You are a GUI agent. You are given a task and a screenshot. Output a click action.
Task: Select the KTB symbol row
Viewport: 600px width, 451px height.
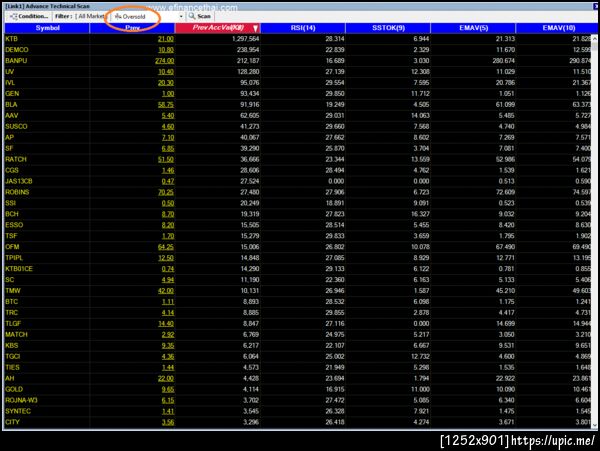click(11, 39)
